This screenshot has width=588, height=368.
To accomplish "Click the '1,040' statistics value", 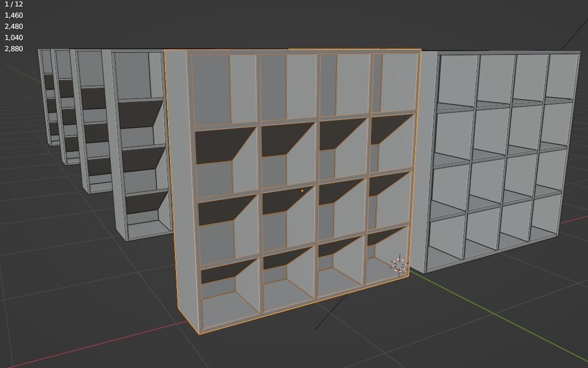I will pyautogui.click(x=14, y=38).
